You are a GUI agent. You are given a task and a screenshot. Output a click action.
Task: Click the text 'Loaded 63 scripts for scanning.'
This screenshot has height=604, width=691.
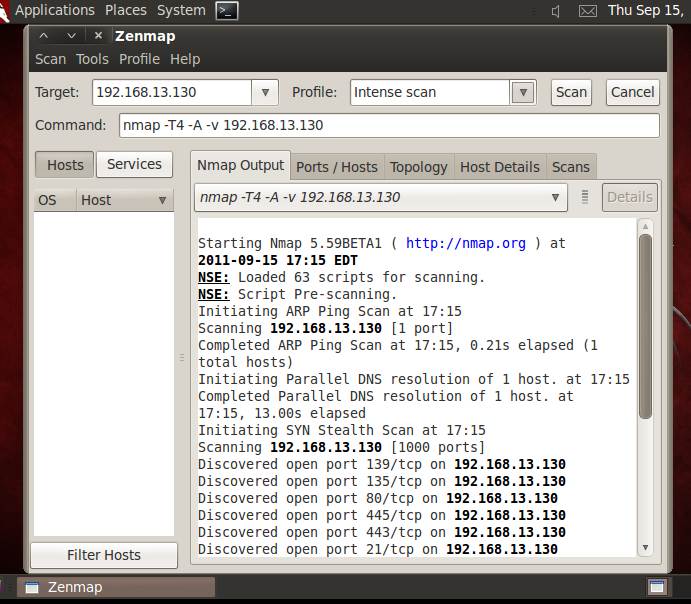(361, 277)
